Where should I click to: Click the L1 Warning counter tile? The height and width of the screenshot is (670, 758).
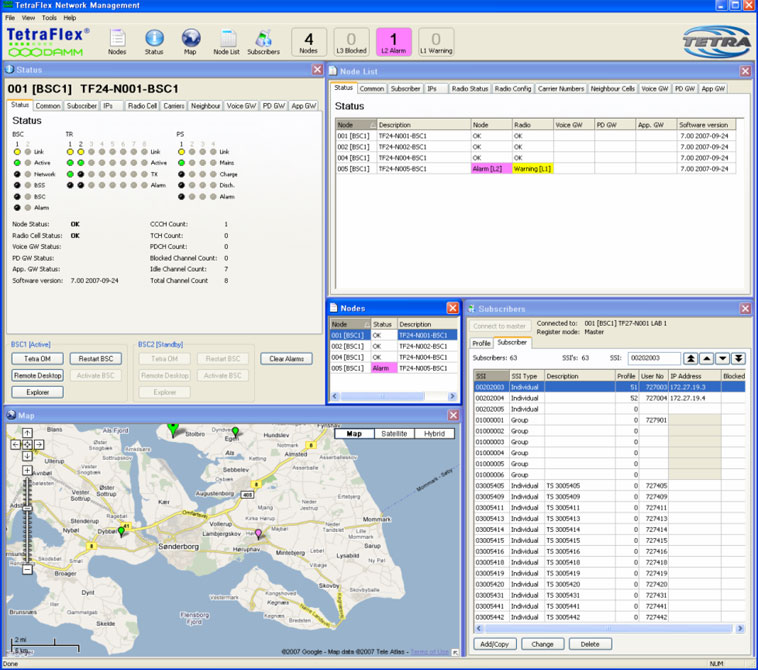click(436, 42)
